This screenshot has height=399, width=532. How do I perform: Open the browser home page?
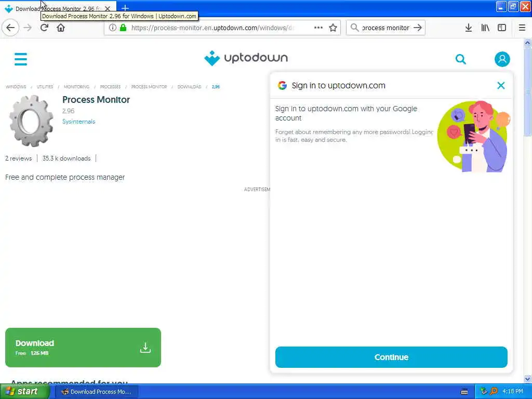[61, 28]
